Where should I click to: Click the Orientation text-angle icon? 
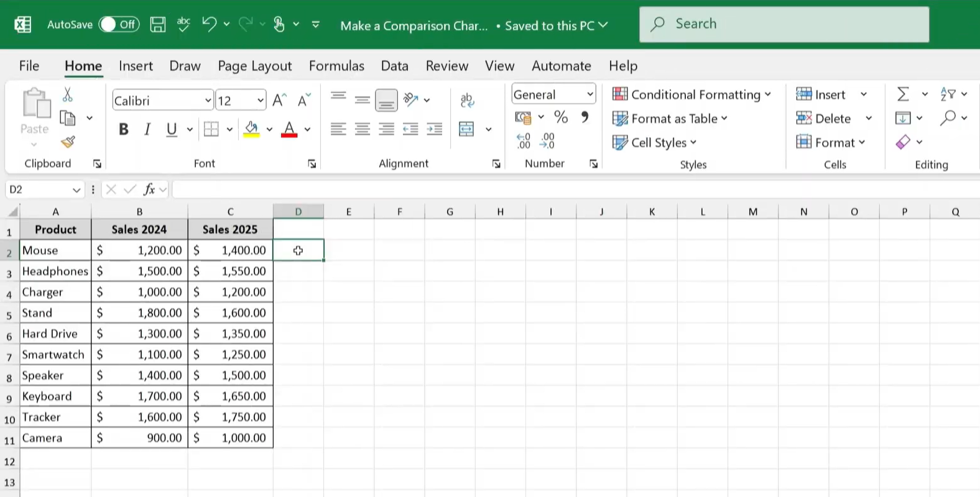pos(410,99)
